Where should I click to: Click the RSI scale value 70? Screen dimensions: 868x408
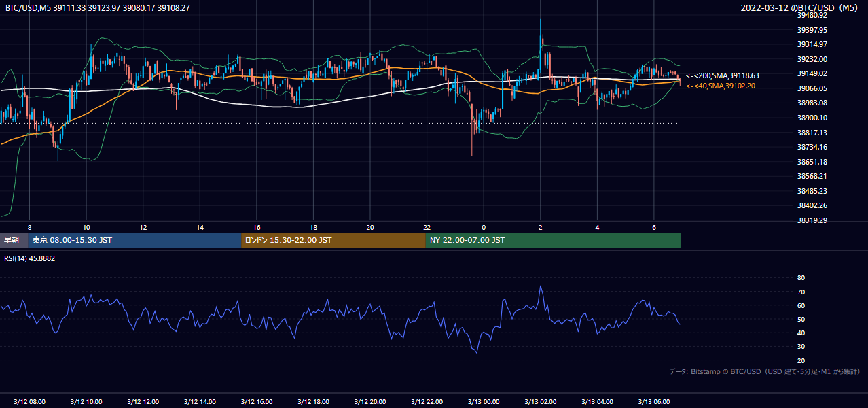pos(801,292)
